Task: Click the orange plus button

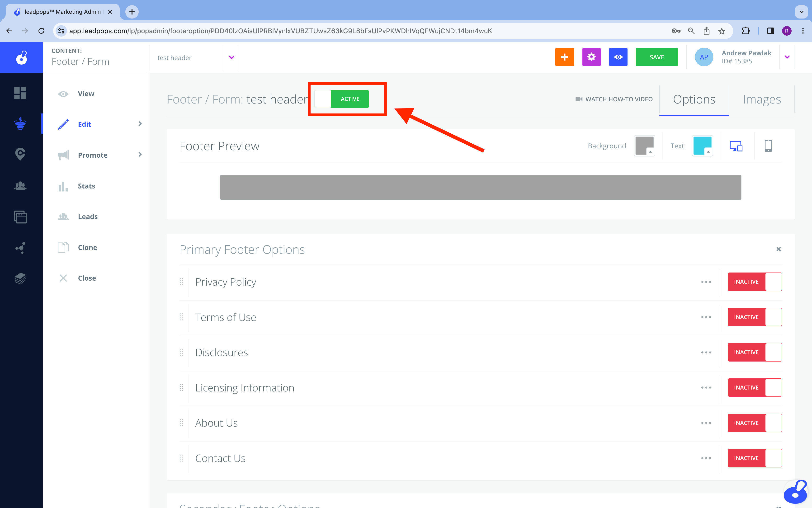Action: tap(564, 57)
